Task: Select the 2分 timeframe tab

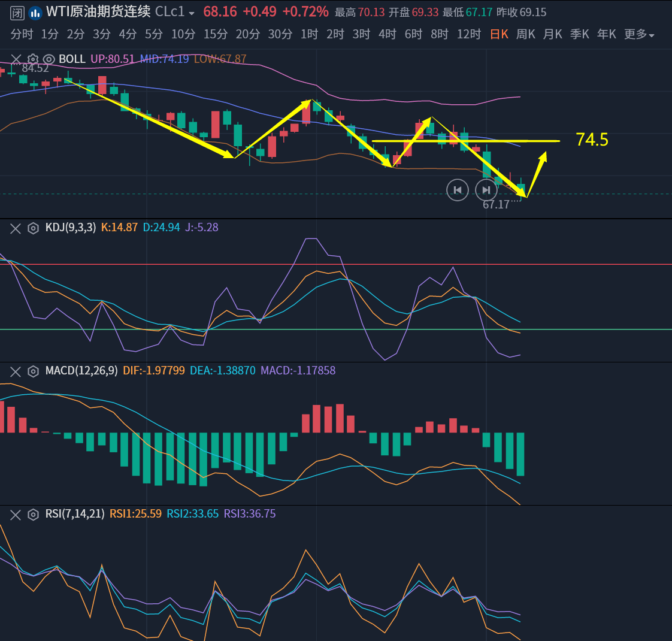Action: [x=75, y=34]
